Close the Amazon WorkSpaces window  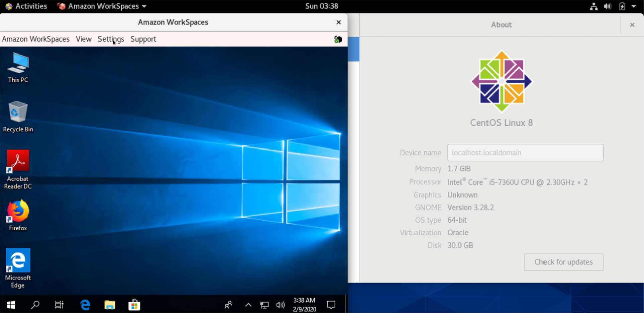pos(338,22)
